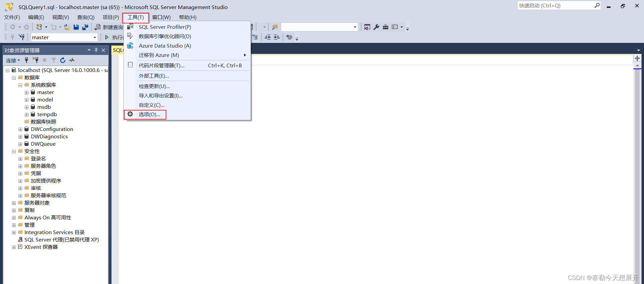This screenshot has width=644, height=284.
Task: Expand the 登录名 folder node
Action: tap(20, 159)
